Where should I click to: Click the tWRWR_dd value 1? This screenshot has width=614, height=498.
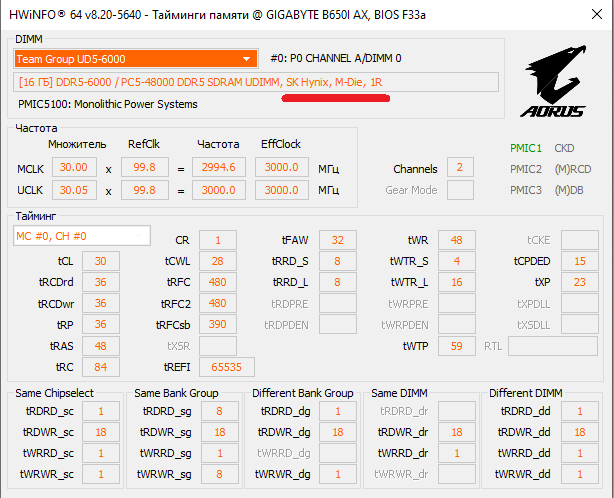point(580,475)
